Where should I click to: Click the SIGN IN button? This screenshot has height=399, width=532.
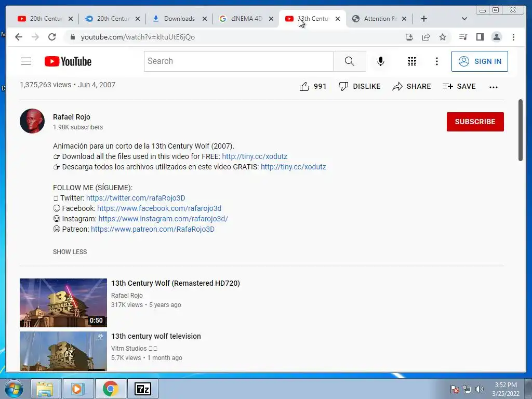(x=480, y=61)
